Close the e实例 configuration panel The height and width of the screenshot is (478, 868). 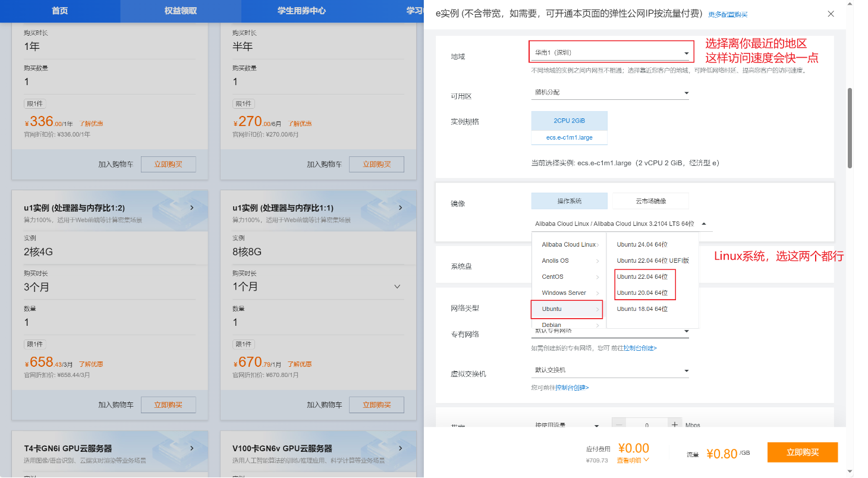tap(831, 14)
